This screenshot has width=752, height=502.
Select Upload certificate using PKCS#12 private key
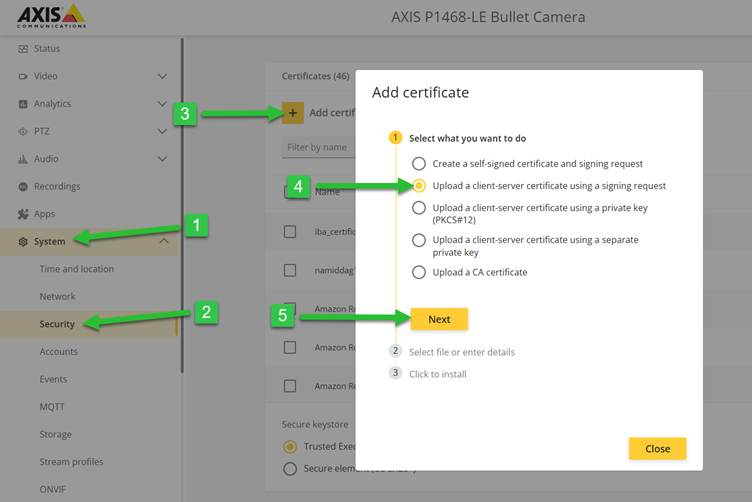coord(419,208)
